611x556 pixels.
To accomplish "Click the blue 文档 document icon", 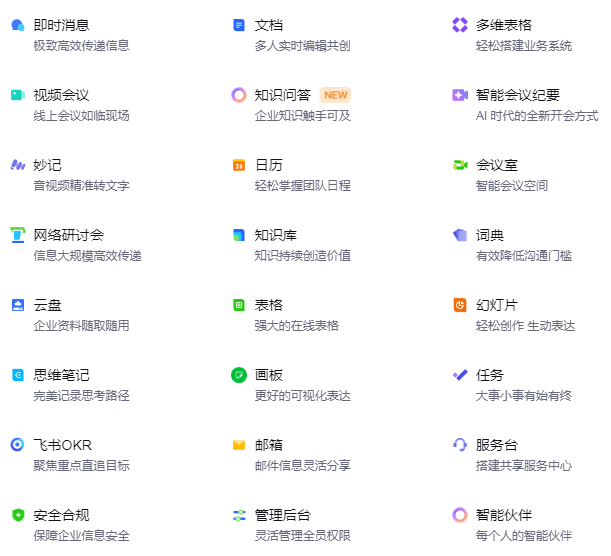I will tap(238, 25).
